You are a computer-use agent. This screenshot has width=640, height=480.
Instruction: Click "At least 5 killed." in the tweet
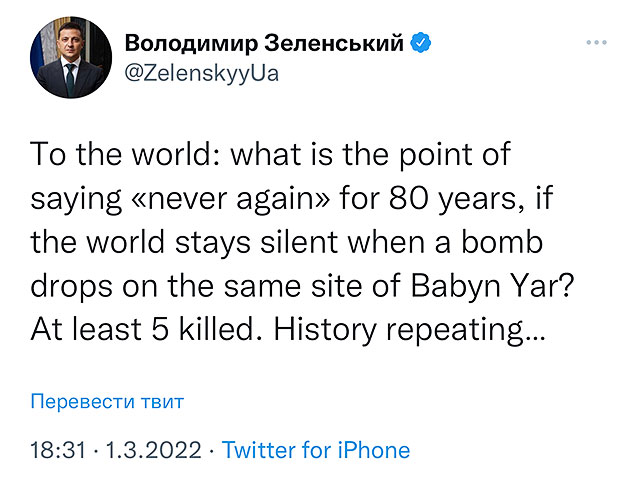click(x=147, y=329)
